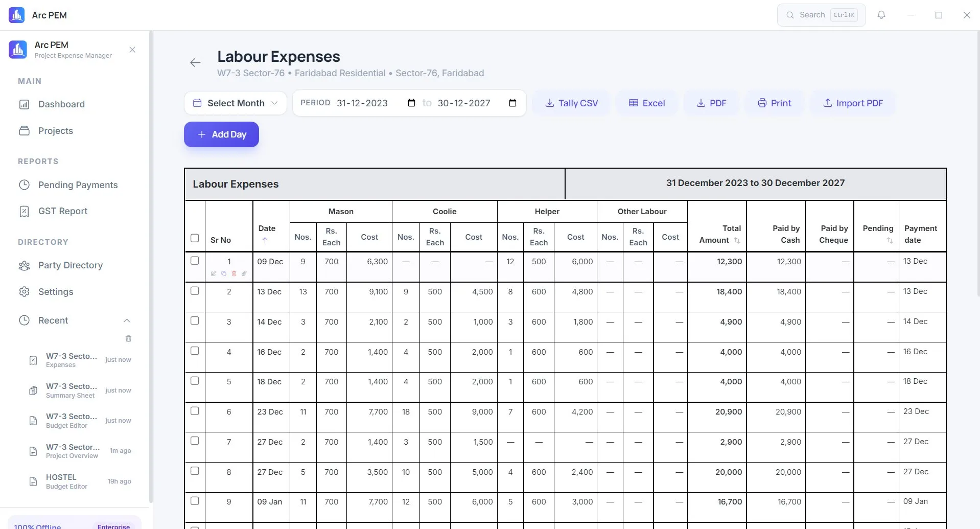The height and width of the screenshot is (529, 980).
Task: Attach a file to row 1 via paperclip
Action: 244,273
